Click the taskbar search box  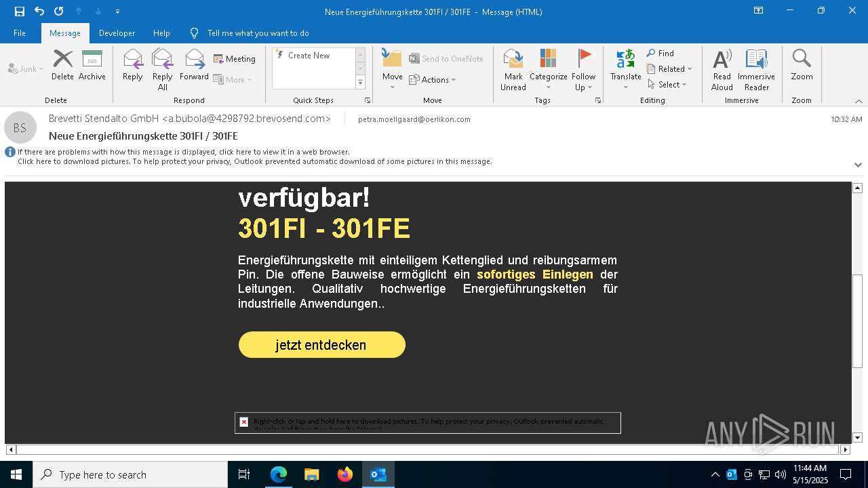pyautogui.click(x=130, y=474)
